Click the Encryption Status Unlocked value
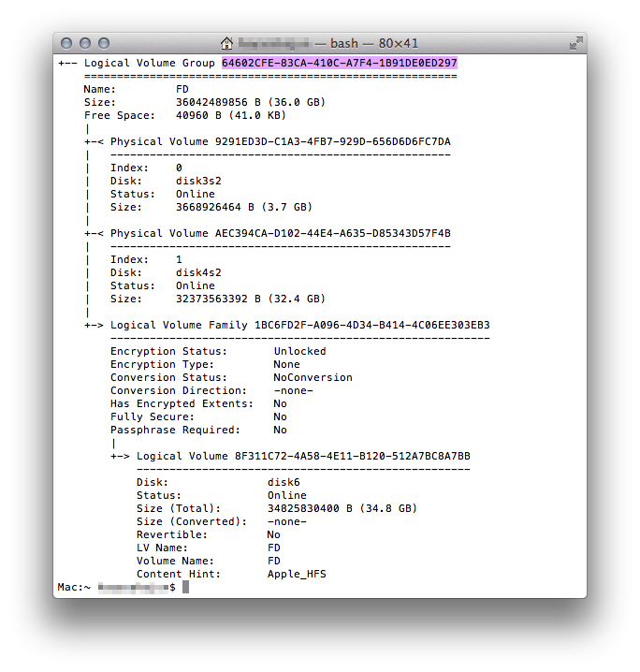Screen dimensions: 640x672 pos(299,351)
